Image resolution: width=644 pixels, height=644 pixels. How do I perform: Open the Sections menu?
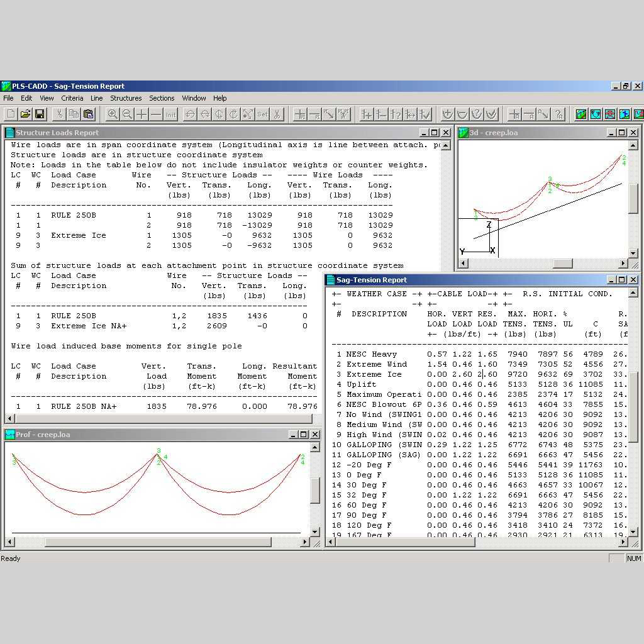(162, 98)
